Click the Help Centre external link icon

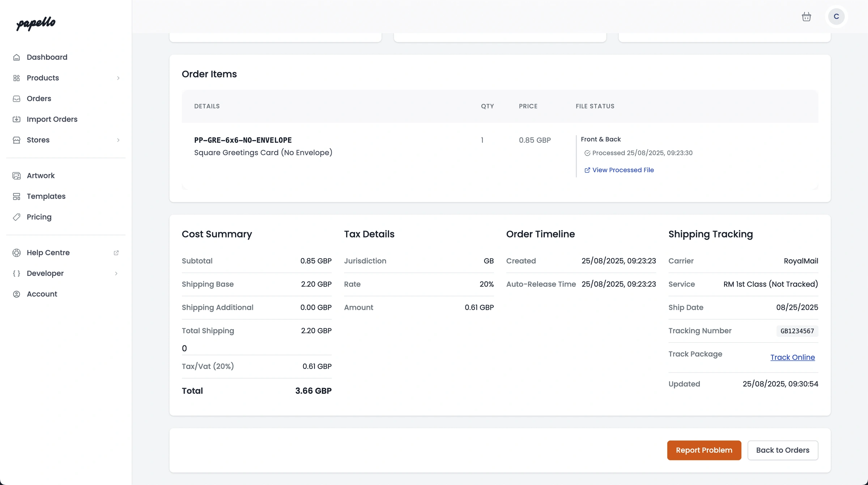click(x=116, y=253)
